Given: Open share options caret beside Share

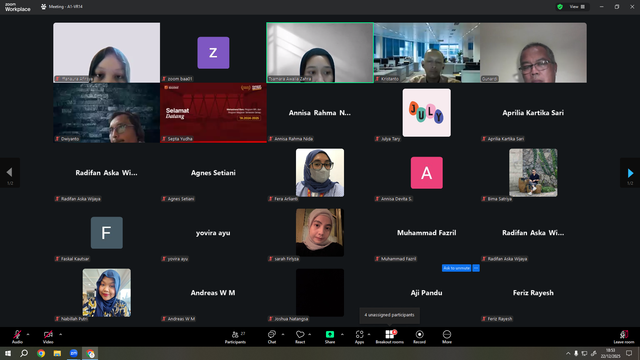Looking at the screenshot, I should coord(342,334).
